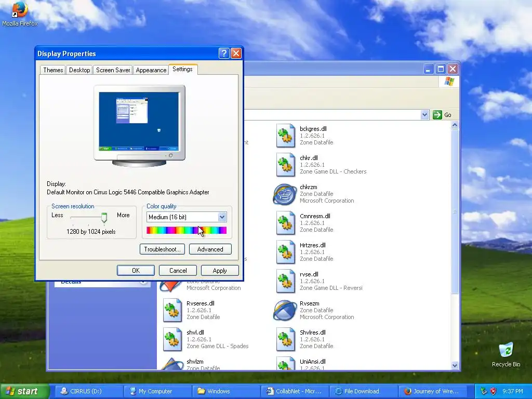Select the rvse.dll file icon
The width and height of the screenshot is (532, 399).
click(285, 281)
